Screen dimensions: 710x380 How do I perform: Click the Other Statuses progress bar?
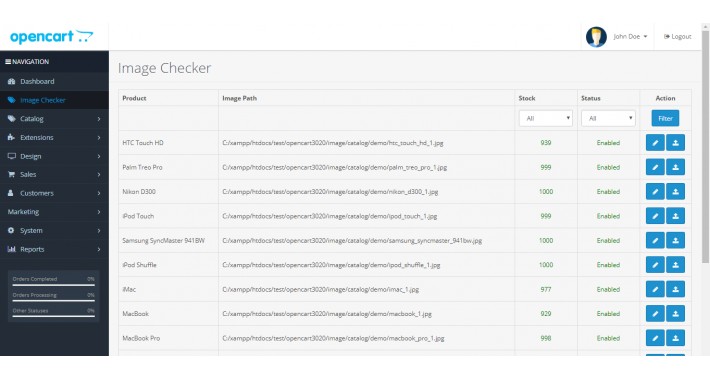[x=53, y=316]
